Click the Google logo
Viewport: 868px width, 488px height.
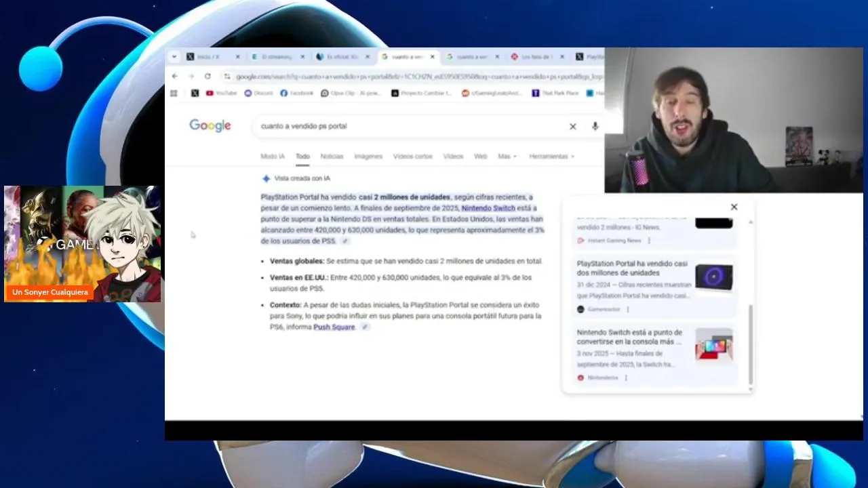[210, 125]
